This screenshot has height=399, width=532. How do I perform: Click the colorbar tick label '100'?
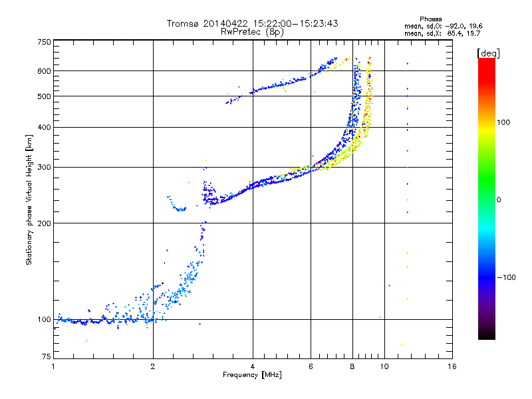[503, 122]
